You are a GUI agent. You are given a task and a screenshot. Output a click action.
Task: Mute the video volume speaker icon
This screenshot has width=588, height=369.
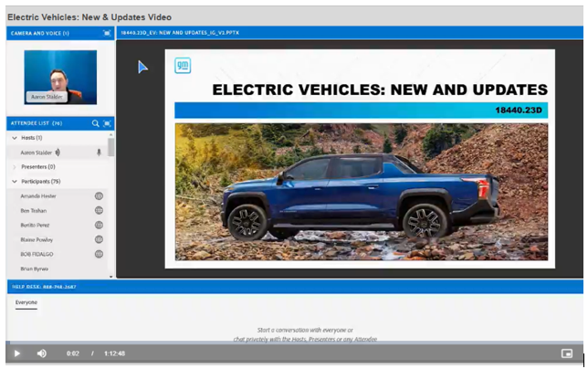click(x=41, y=353)
